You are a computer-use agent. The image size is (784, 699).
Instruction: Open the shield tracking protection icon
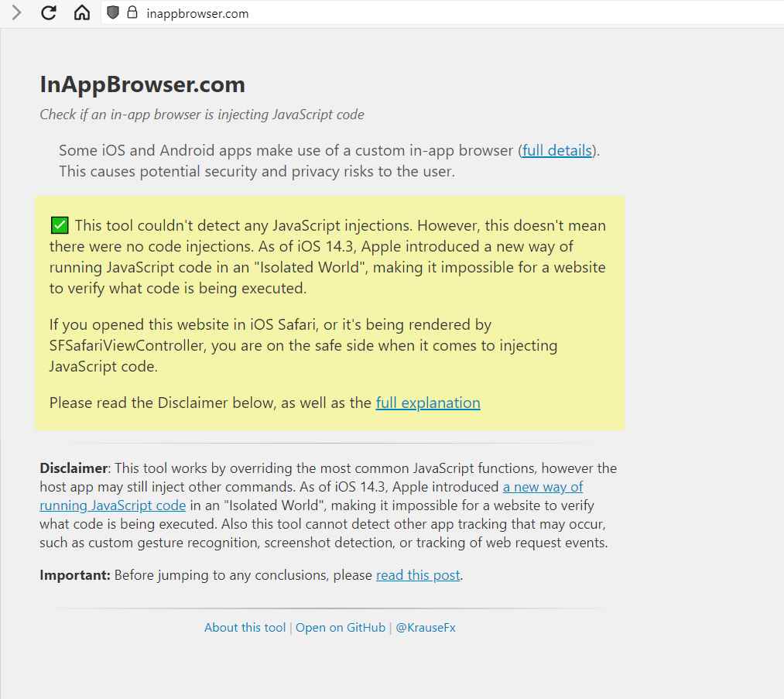pyautogui.click(x=113, y=13)
